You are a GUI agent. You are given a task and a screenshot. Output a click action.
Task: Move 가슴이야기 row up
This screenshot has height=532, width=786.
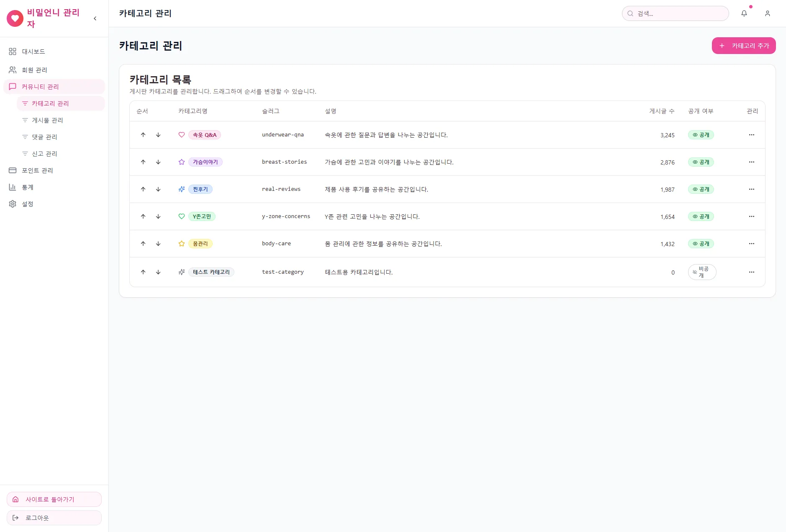tap(143, 162)
